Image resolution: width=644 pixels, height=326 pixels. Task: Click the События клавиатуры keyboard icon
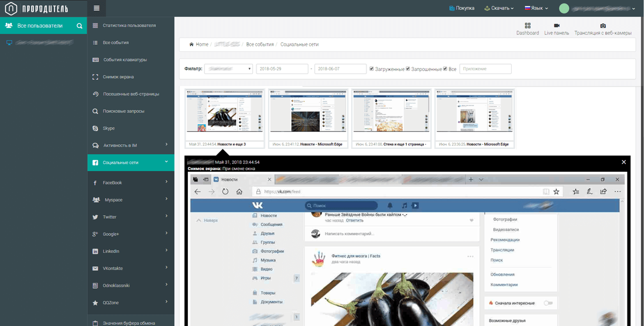95,60
